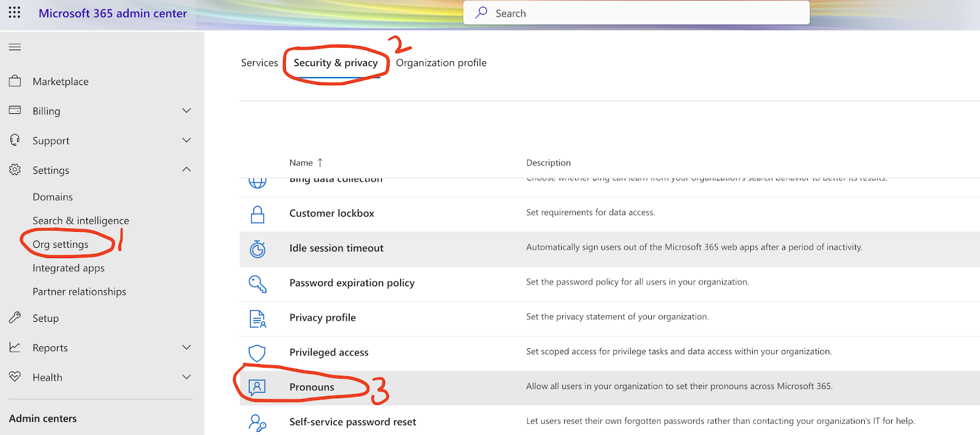Click the Marketplace shopping bag icon

(15, 81)
